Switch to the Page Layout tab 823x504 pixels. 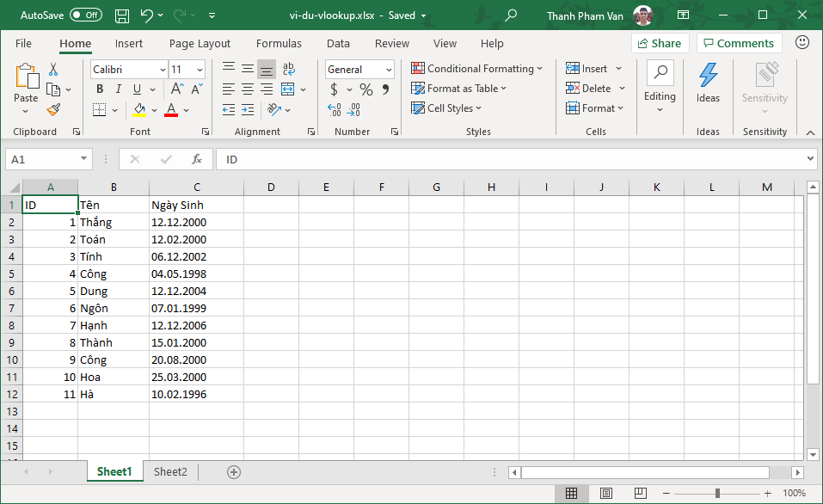(200, 44)
